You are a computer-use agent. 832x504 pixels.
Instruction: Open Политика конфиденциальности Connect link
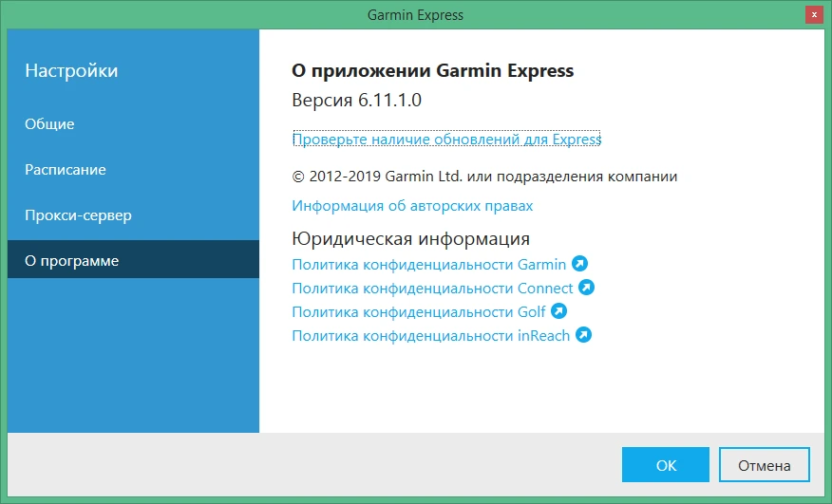432,289
